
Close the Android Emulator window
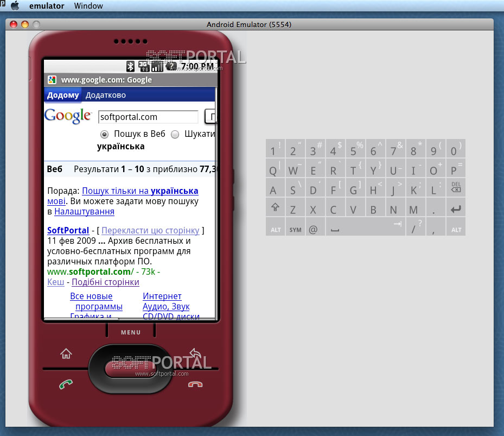14,24
